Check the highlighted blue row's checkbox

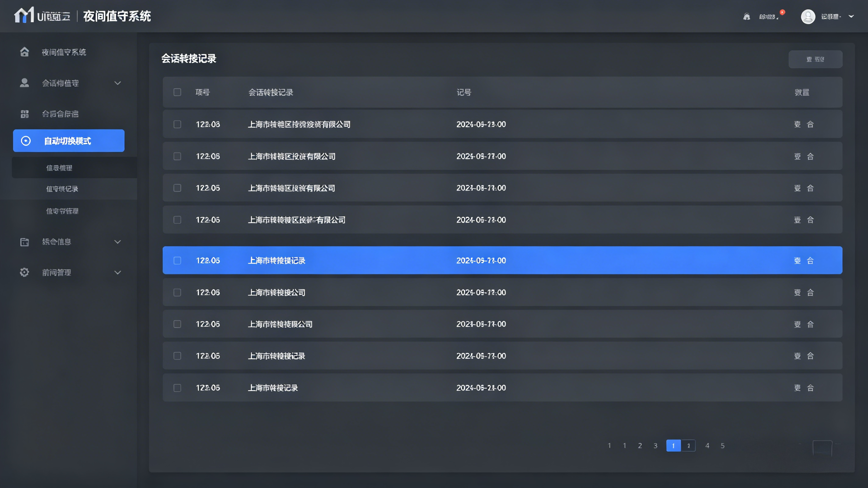pos(177,260)
